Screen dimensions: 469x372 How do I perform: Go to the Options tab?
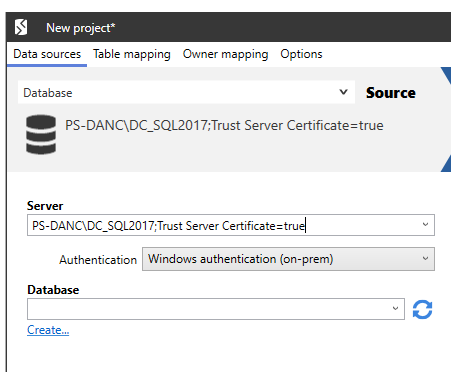[301, 54]
